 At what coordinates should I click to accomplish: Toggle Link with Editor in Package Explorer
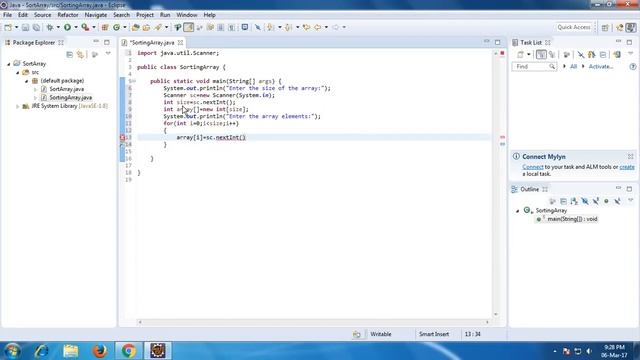click(80, 54)
